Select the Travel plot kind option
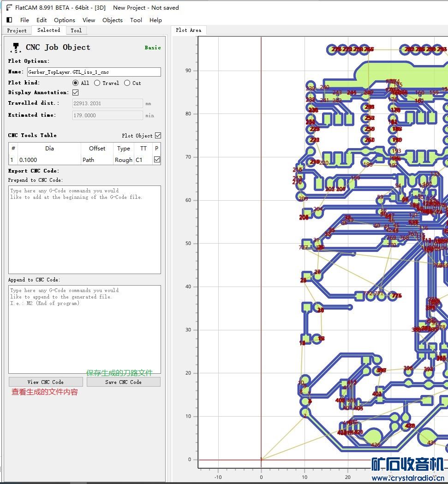448x484 pixels. click(x=97, y=83)
